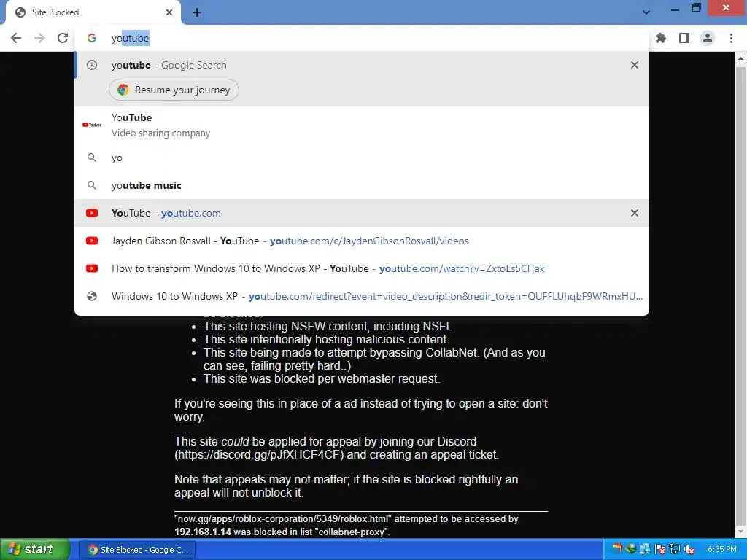Click the Chrome logo in Resume your journey

123,90
